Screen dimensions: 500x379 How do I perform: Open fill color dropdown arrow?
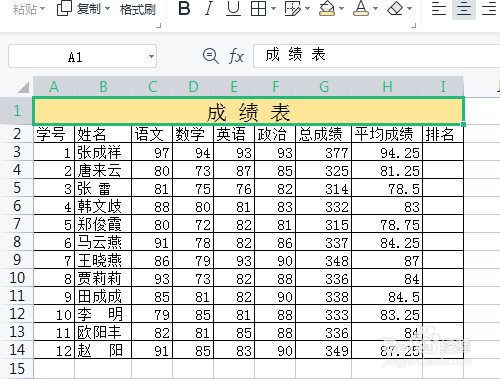click(341, 9)
